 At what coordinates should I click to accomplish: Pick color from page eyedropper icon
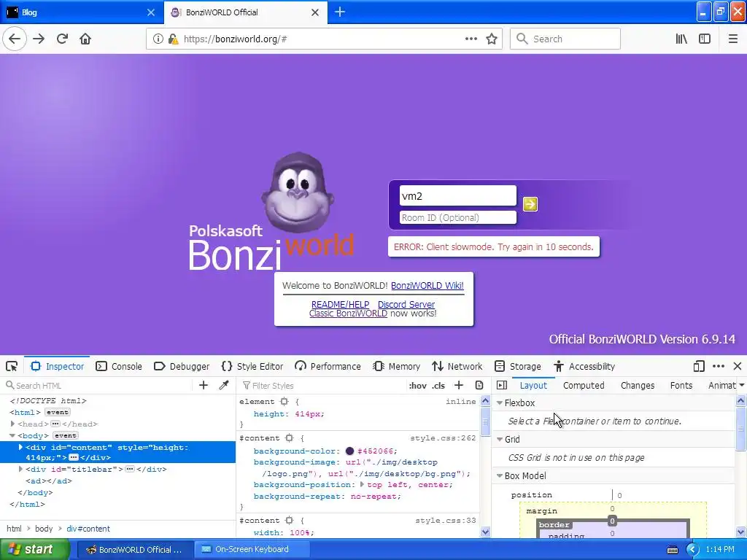coord(224,385)
